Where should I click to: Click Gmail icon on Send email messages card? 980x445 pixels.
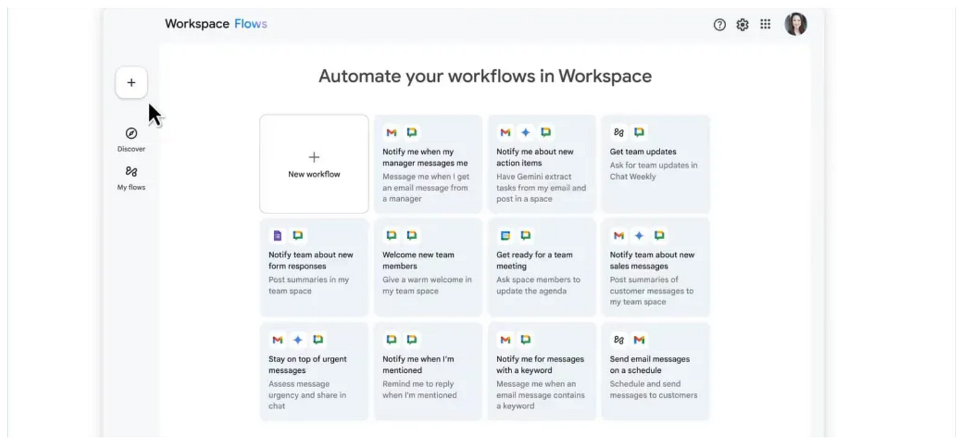(x=639, y=340)
